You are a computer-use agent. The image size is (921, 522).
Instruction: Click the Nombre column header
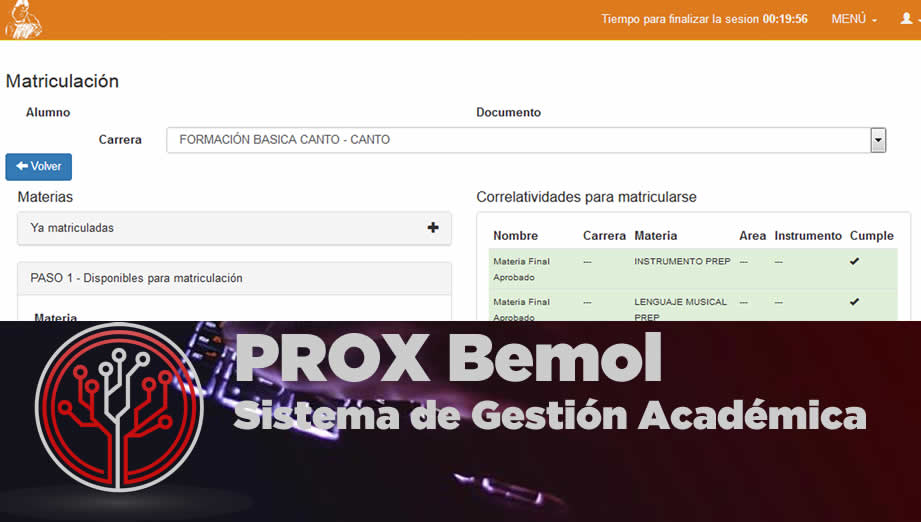(x=515, y=236)
